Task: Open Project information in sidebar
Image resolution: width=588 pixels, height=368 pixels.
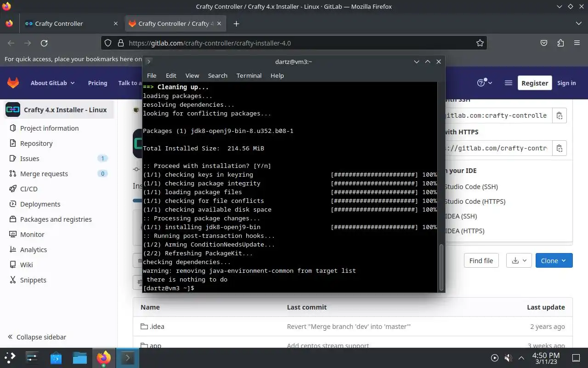Action: click(58, 128)
